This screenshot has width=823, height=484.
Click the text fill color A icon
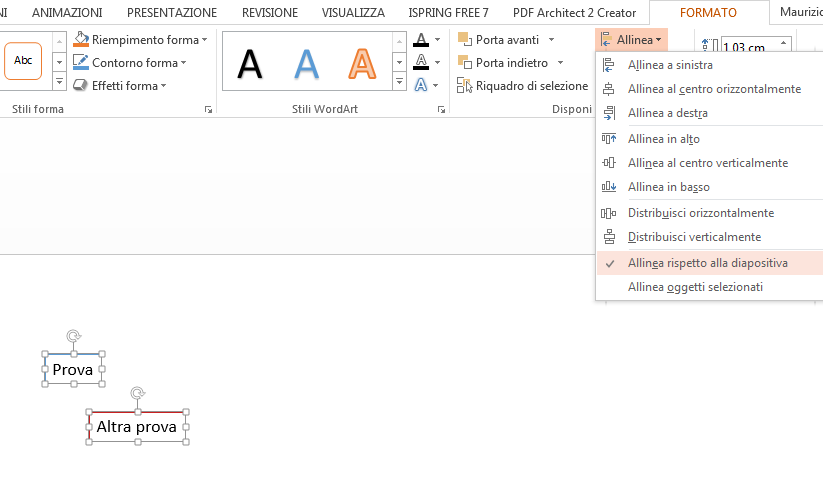click(421, 40)
